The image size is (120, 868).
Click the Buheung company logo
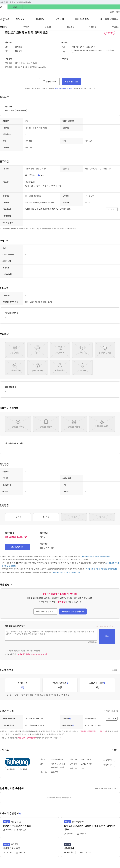(x=18, y=762)
